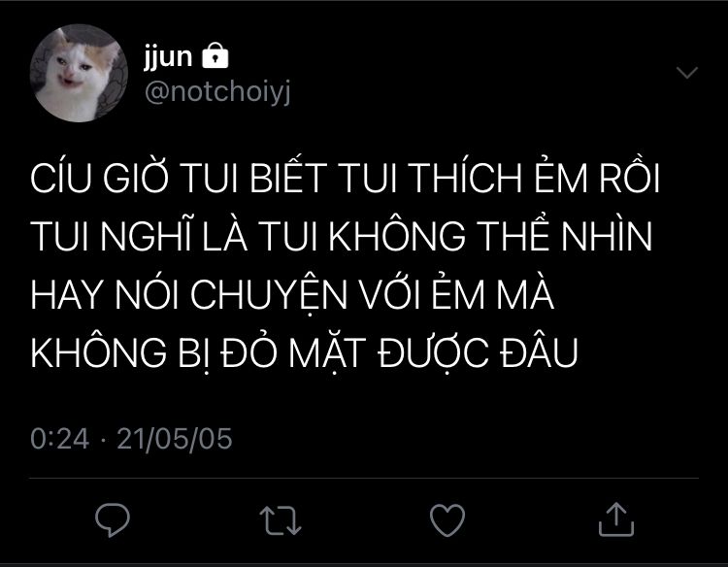The height and width of the screenshot is (567, 728).
Task: Like the tweet with the heart icon
Action: (447, 519)
